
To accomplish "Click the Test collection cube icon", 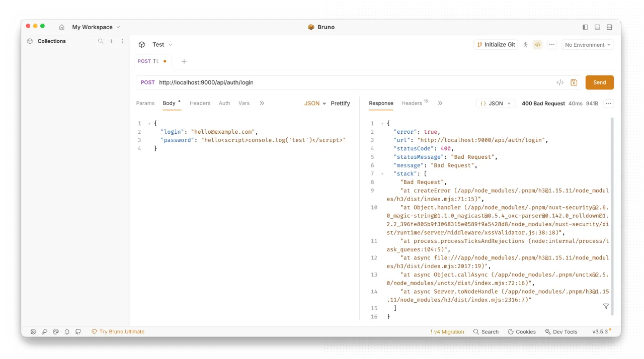I will [x=142, y=45].
